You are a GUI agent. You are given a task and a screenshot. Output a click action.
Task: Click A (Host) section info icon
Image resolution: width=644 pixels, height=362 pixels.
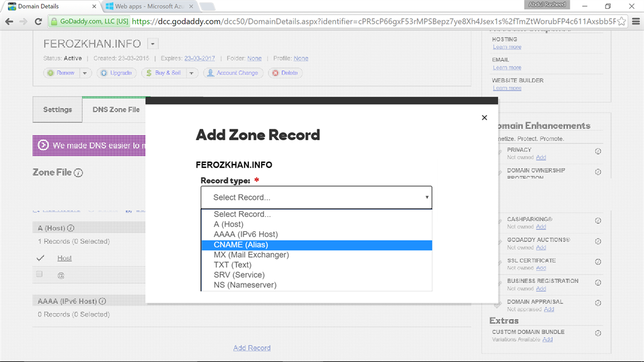70,228
